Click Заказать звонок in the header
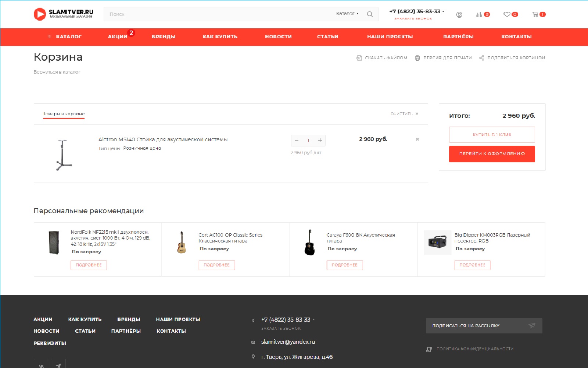 [413, 19]
